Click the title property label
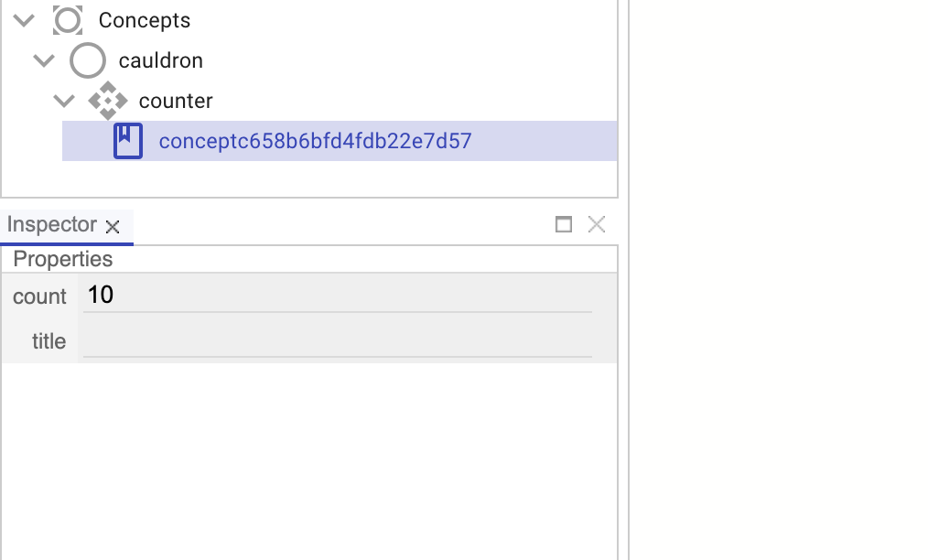The height and width of the screenshot is (560, 928). (49, 341)
